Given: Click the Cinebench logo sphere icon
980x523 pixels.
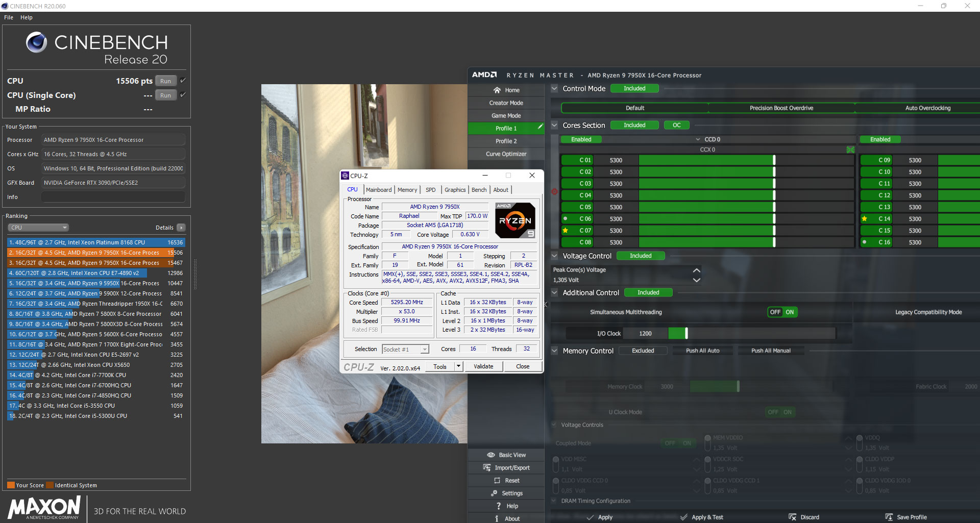Looking at the screenshot, I should (36, 42).
